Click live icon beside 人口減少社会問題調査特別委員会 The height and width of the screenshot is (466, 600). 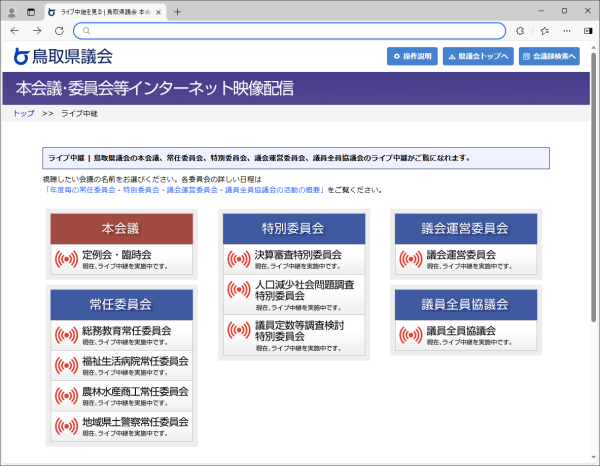pyautogui.click(x=239, y=290)
